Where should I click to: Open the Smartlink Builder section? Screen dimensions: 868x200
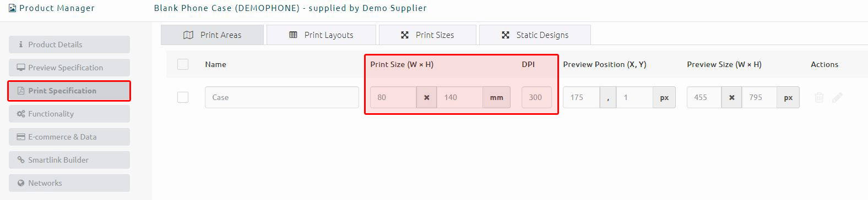click(69, 160)
